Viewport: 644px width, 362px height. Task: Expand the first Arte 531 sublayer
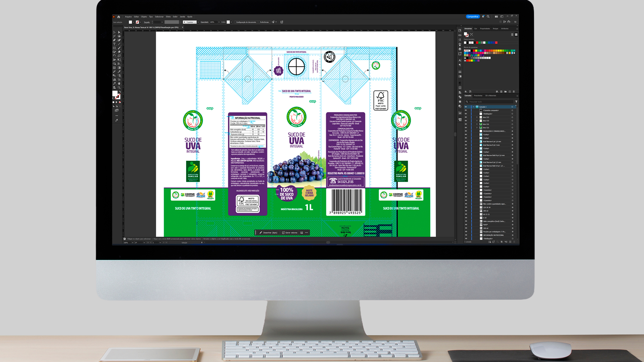click(x=477, y=124)
